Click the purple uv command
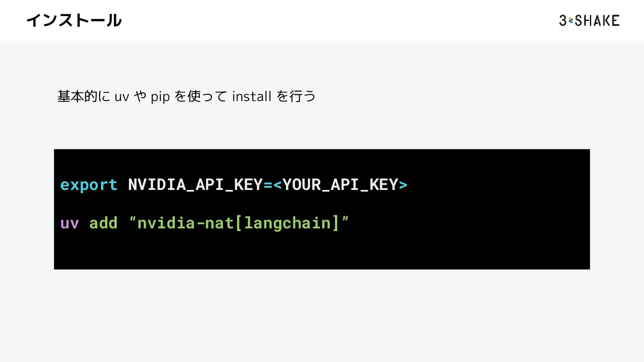644x362 pixels. tap(69, 223)
